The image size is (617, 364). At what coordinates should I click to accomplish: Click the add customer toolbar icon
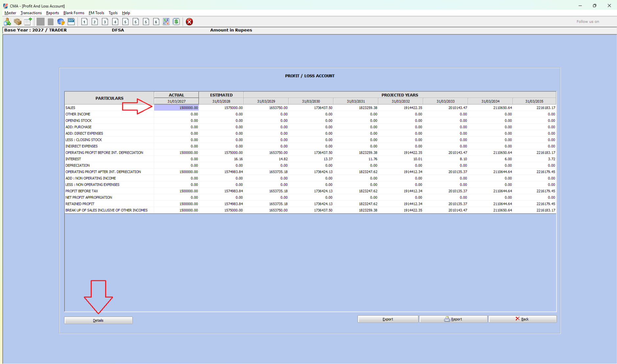[x=7, y=22]
